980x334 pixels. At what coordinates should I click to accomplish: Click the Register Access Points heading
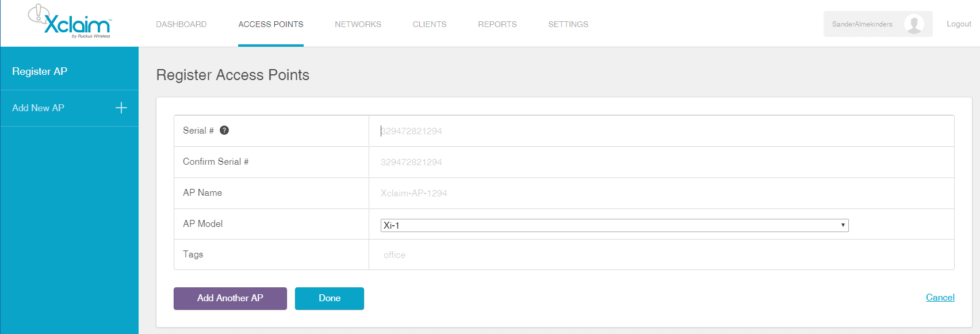233,75
